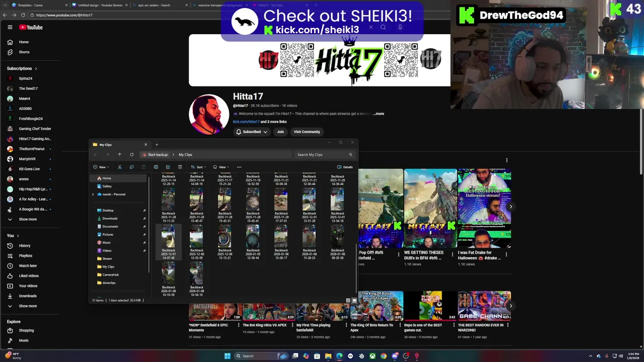Screen dimensions: 644x362
Task: Switch to details list view in Explorer status bar
Action: pyautogui.click(x=348, y=300)
